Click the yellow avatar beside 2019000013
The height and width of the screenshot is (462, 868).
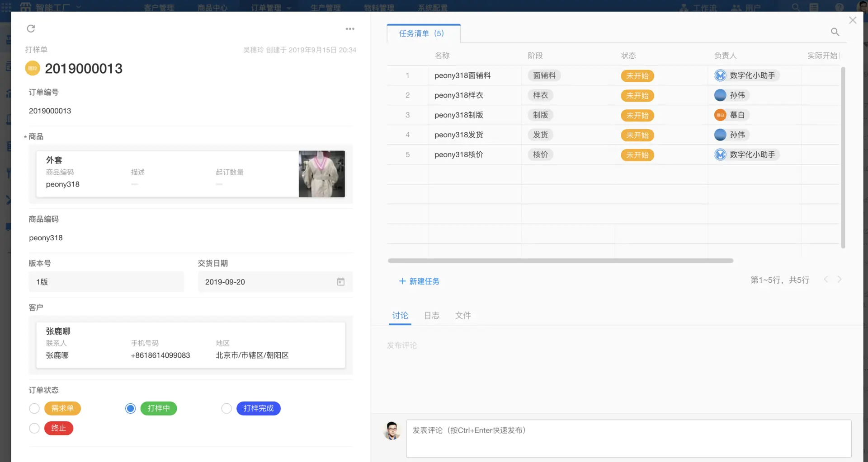[x=33, y=68]
